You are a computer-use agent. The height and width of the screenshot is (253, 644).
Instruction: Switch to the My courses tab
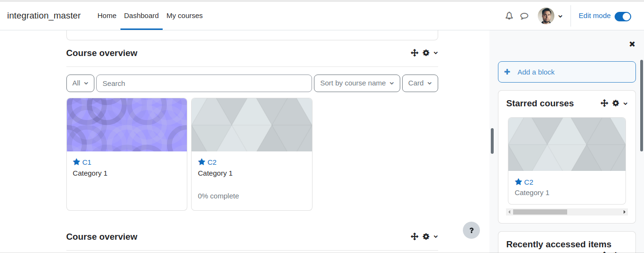pos(184,16)
